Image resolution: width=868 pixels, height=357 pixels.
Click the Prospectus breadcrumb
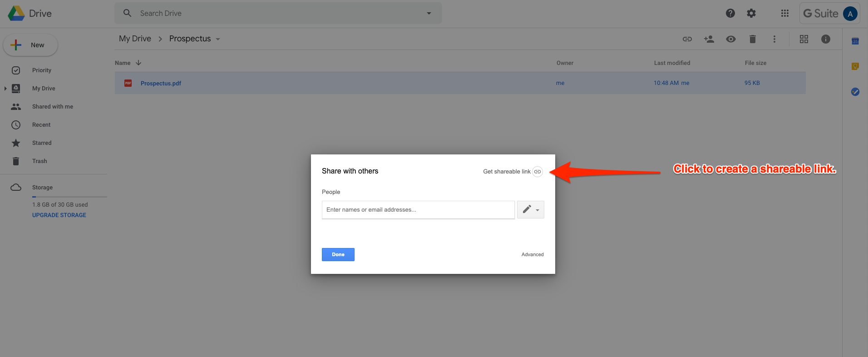pos(190,39)
